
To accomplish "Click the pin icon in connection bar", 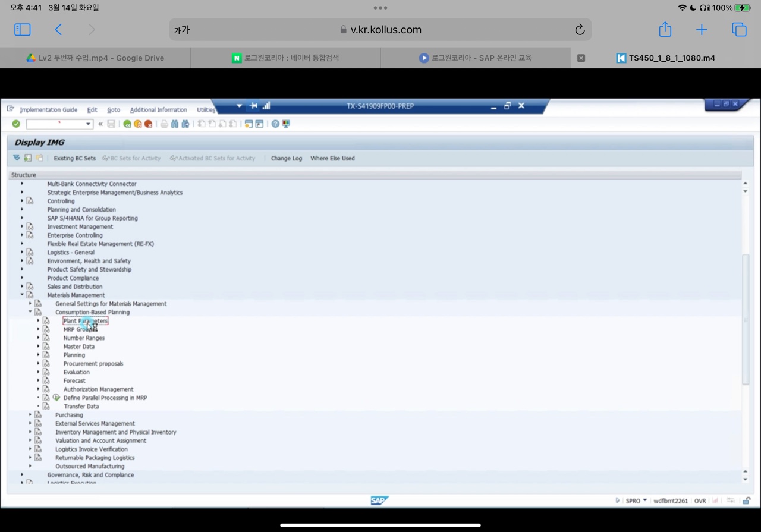I will pos(254,106).
